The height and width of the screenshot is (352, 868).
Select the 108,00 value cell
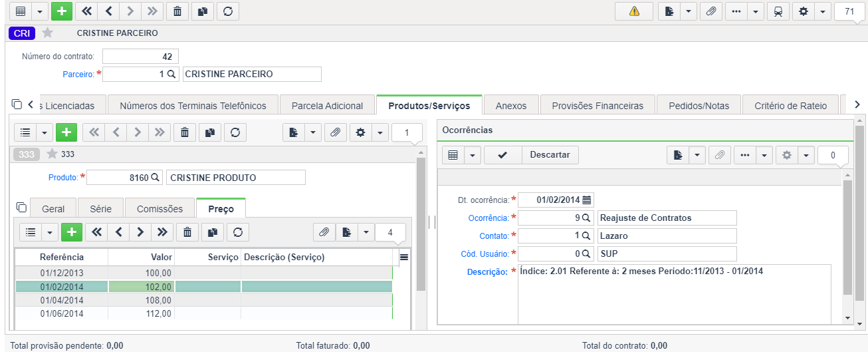[x=142, y=300]
